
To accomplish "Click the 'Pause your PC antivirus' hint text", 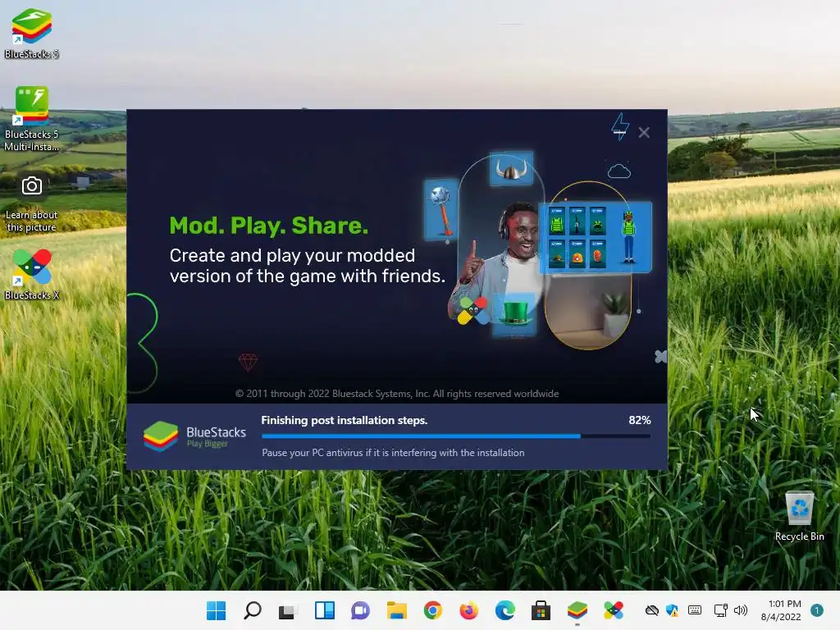I will 393,453.
